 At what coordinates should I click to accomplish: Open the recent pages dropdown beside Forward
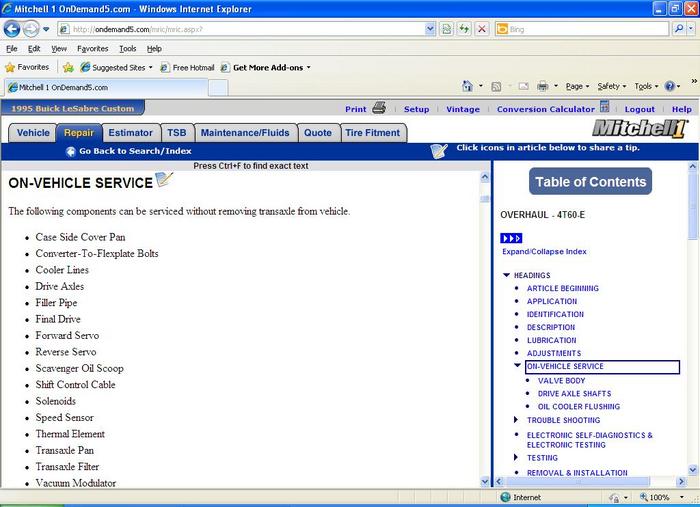tap(46, 29)
